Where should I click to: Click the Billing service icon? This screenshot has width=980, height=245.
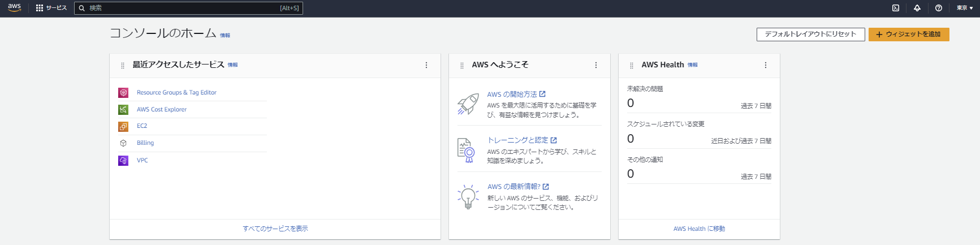click(123, 143)
